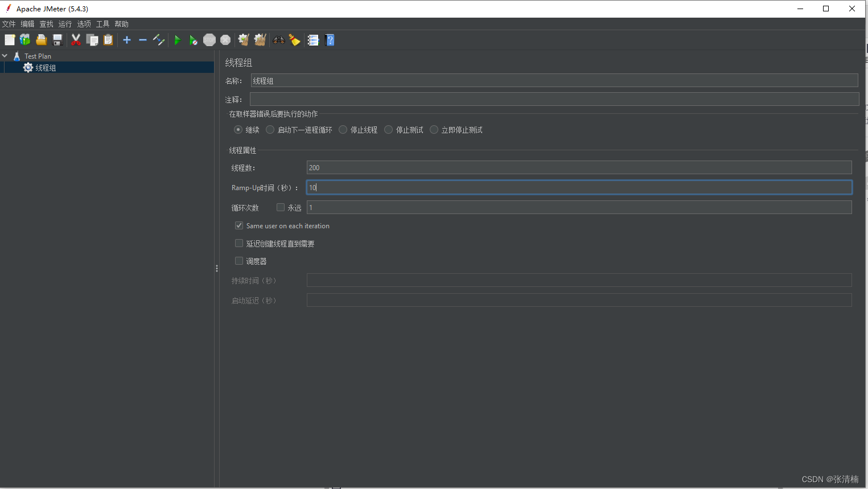This screenshot has height=489, width=868.
Task: Select the 线程组 tree row
Action: 107,67
